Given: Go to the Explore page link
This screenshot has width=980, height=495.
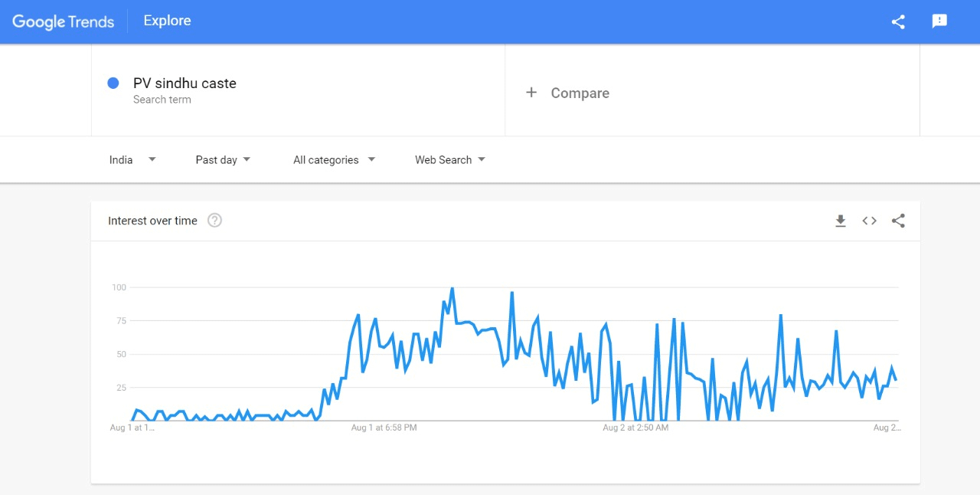Looking at the screenshot, I should pos(167,21).
